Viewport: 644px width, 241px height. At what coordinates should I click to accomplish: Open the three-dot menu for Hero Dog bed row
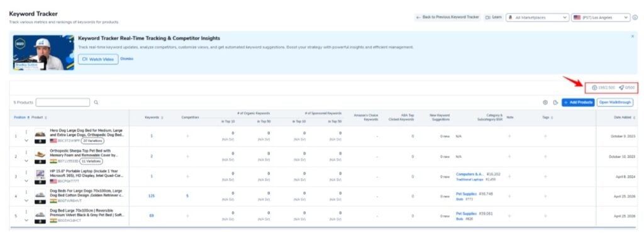(x=26, y=132)
